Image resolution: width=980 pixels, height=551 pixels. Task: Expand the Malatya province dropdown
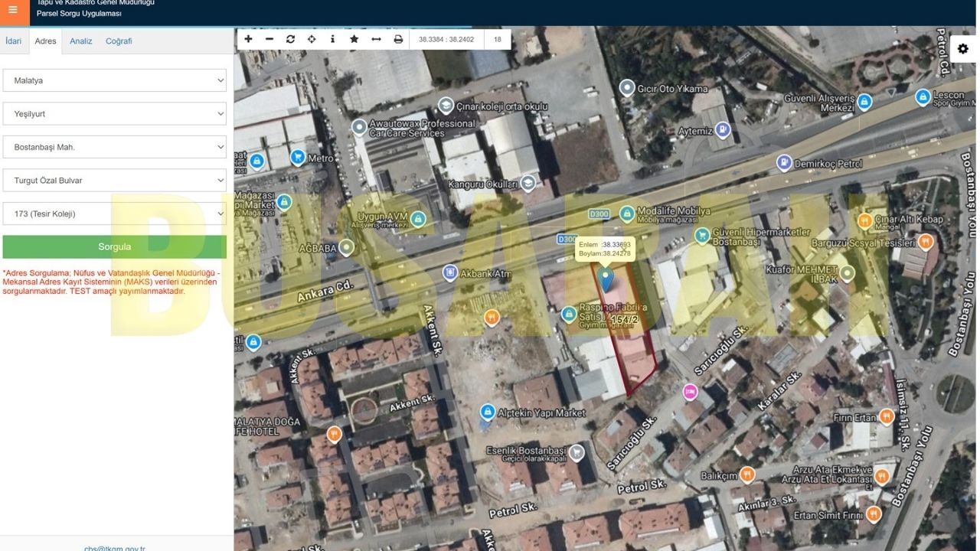pos(115,80)
